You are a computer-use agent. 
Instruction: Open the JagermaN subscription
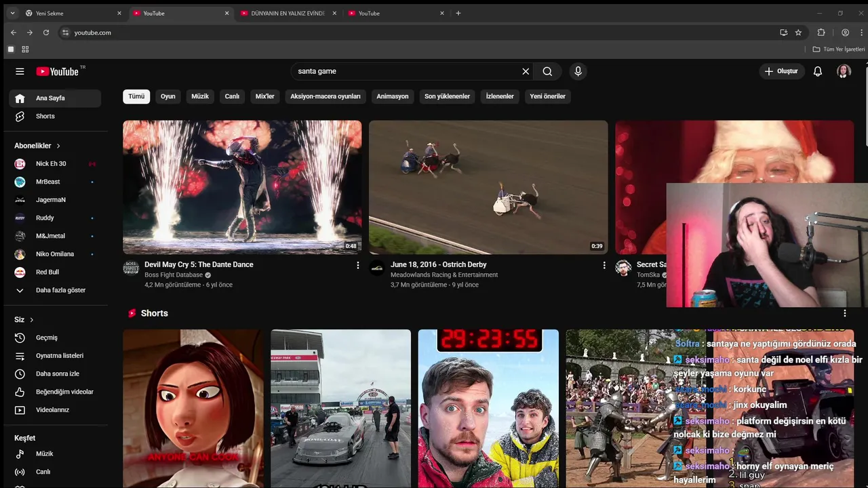55,200
